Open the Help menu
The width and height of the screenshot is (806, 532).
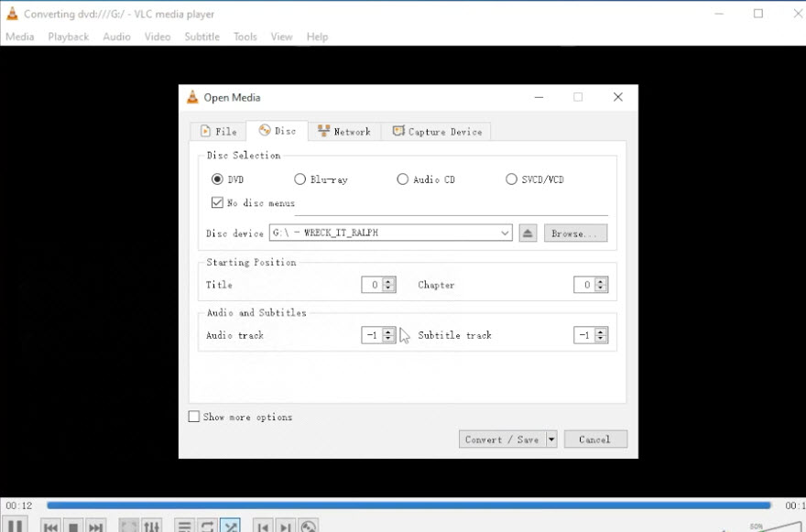tap(317, 37)
